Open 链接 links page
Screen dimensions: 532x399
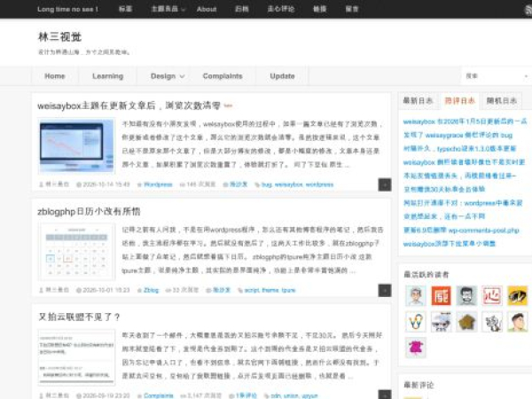pos(319,9)
